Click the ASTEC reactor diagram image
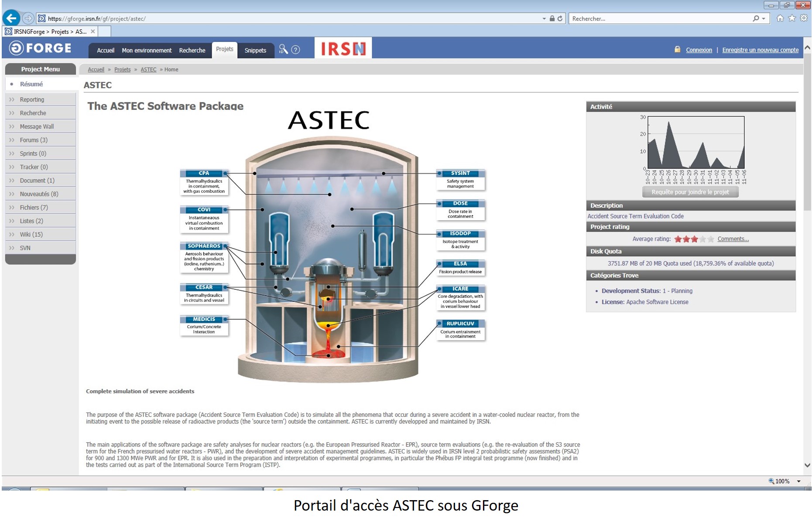 pyautogui.click(x=333, y=246)
